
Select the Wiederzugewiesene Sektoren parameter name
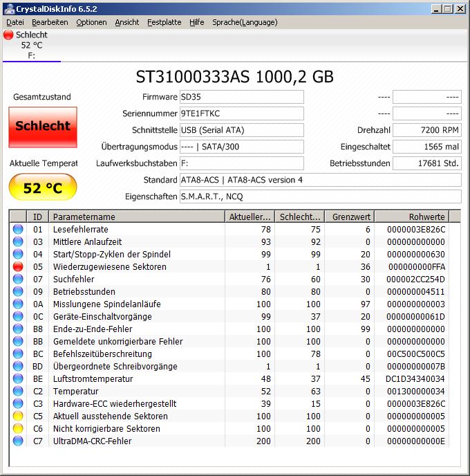pyautogui.click(x=110, y=267)
